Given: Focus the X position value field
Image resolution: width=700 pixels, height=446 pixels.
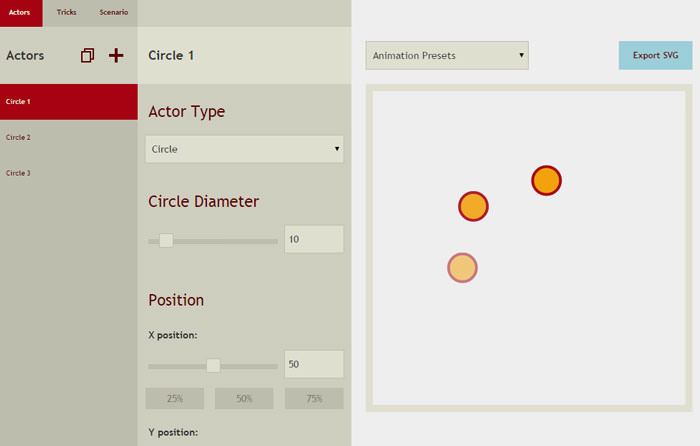Looking at the screenshot, I should tap(314, 365).
